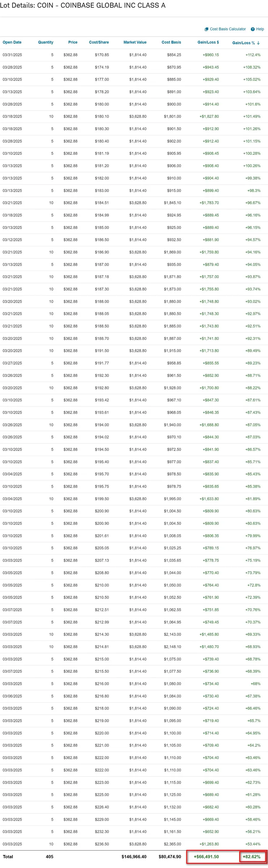This screenshot has height=868, width=268.
Task: Sort lots by Open Date column
Action: pos(12,42)
